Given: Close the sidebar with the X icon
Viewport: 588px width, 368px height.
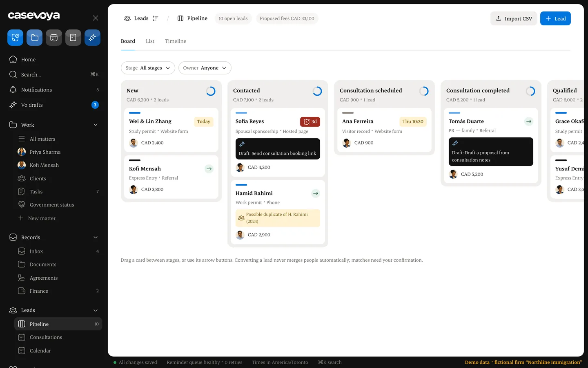Looking at the screenshot, I should coord(96,18).
